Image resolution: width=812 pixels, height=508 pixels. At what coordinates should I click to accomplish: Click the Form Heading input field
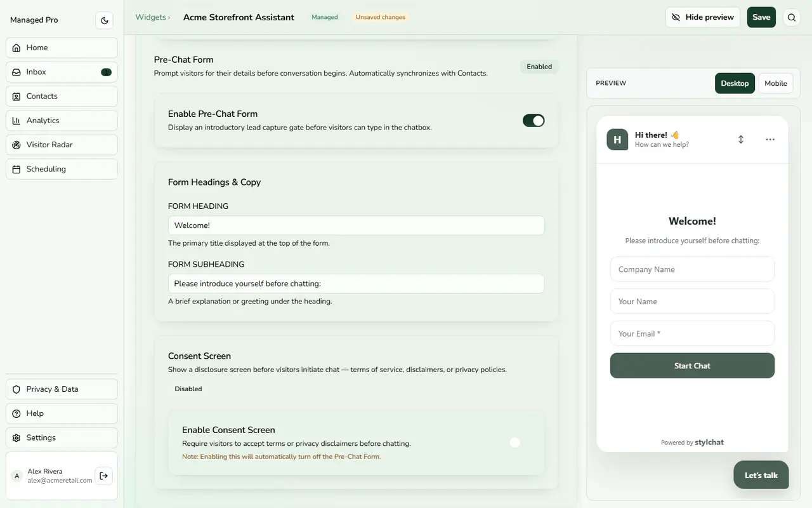point(356,225)
